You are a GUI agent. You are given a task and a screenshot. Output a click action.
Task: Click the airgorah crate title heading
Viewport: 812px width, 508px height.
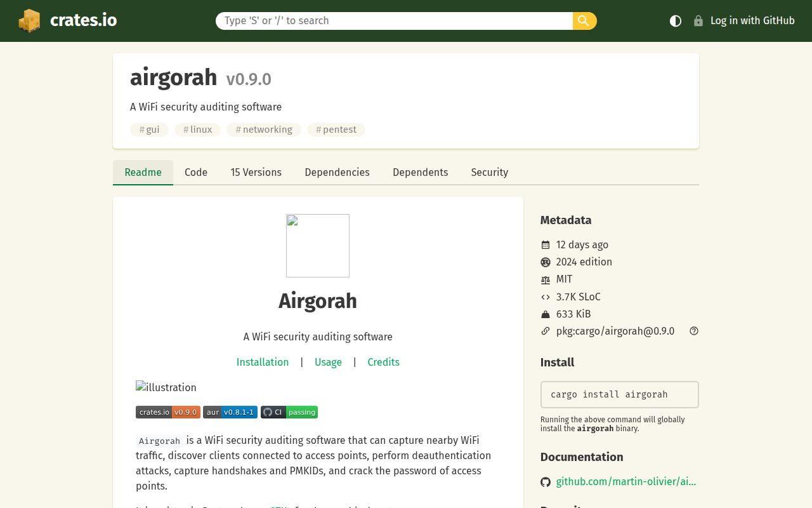(x=174, y=77)
